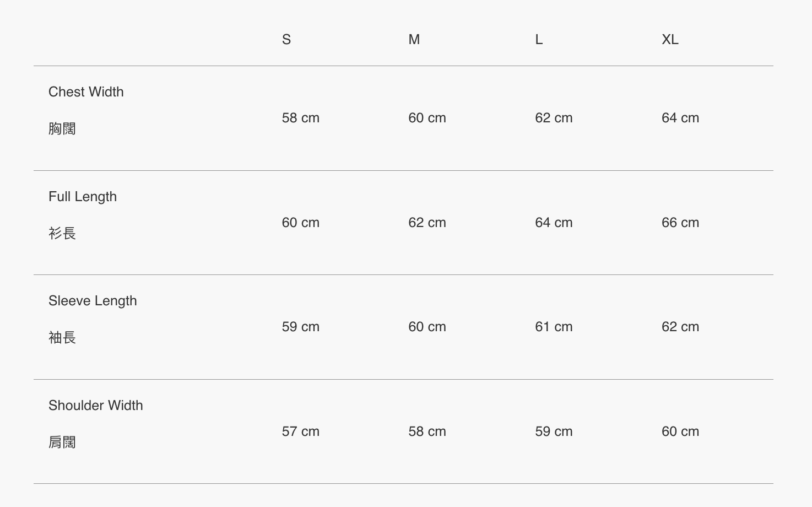Click the Sleeve Length value for size L

554,327
